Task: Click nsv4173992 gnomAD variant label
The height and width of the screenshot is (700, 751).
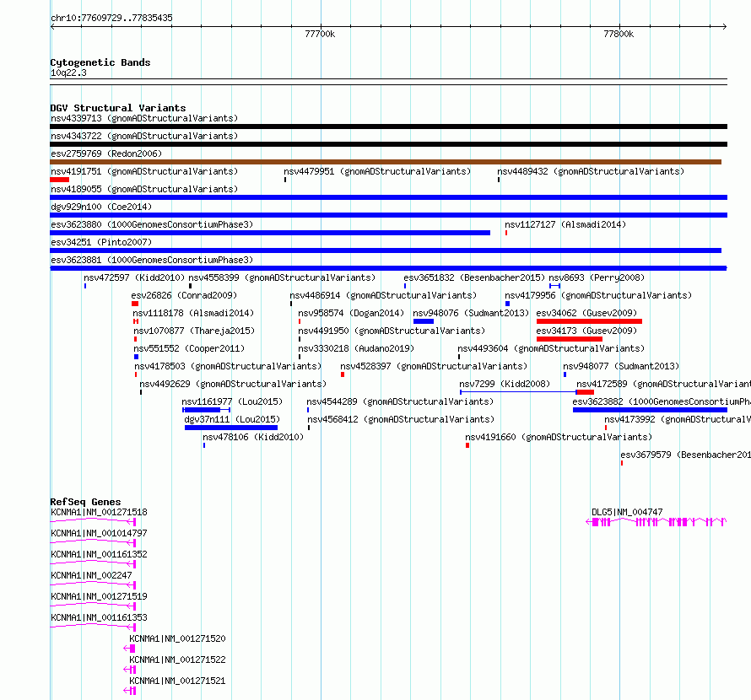Action: click(678, 419)
